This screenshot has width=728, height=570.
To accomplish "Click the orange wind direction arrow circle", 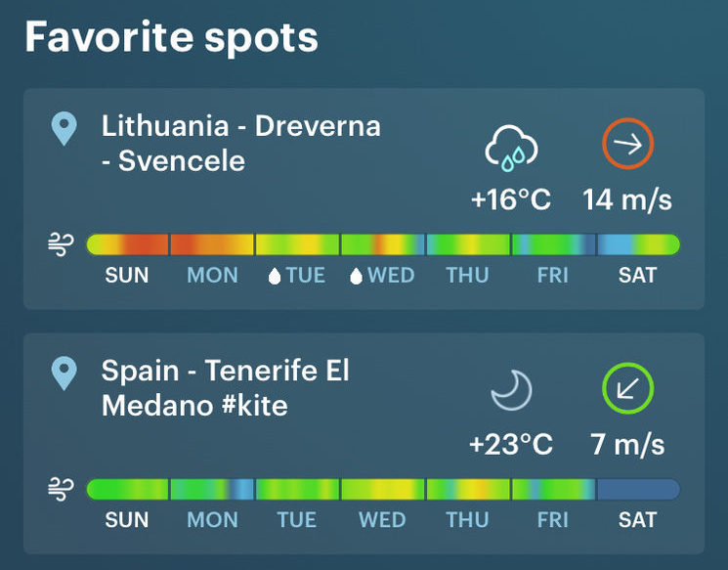I will [x=627, y=144].
